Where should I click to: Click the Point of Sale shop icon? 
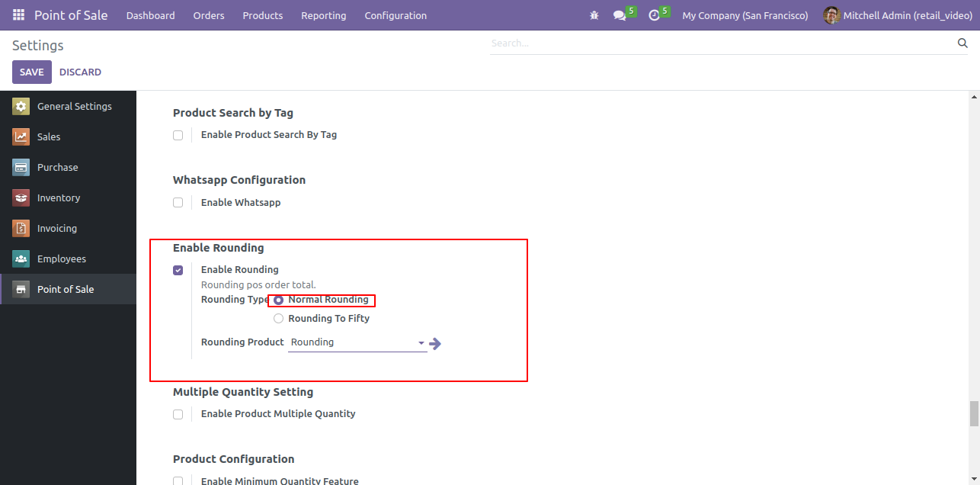point(21,290)
